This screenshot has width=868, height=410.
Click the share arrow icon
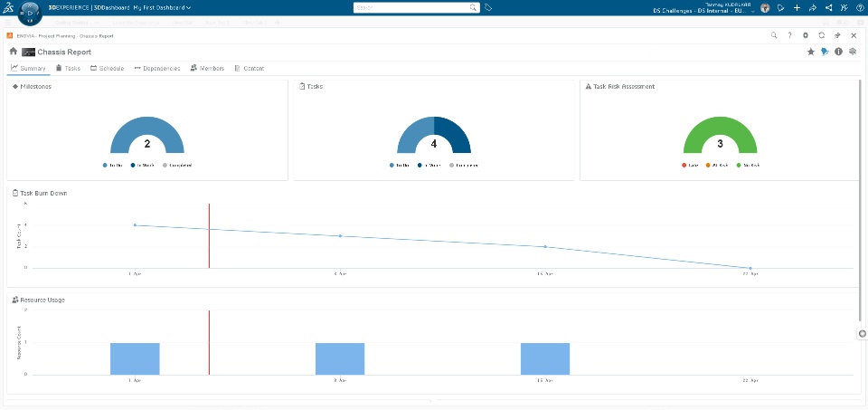[x=813, y=8]
